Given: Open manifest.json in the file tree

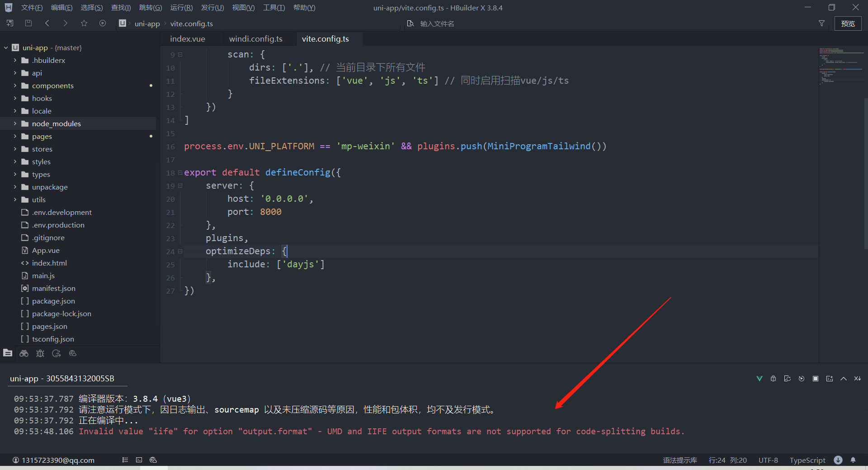Looking at the screenshot, I should pos(54,288).
